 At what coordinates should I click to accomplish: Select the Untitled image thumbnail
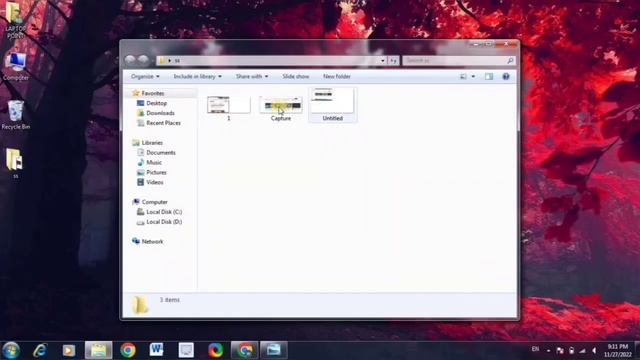coord(333,104)
